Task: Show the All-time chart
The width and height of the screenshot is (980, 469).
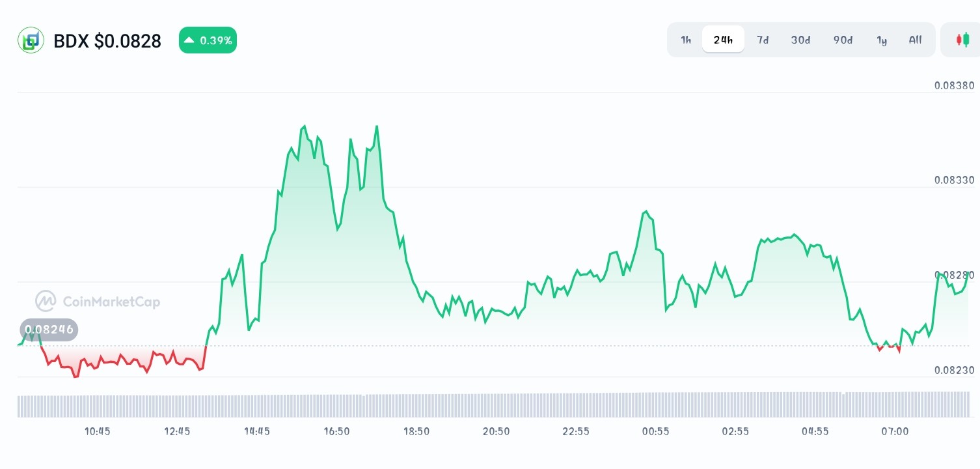Action: [x=915, y=40]
